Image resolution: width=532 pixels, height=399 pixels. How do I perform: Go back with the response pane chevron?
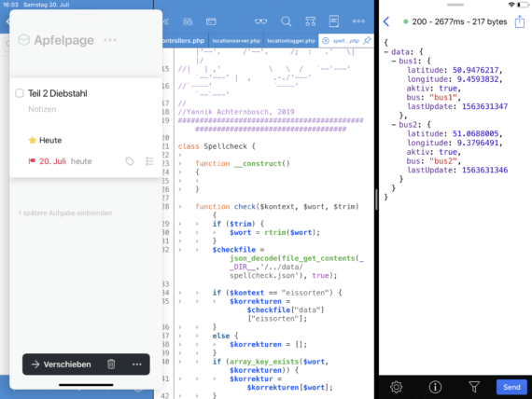click(x=386, y=21)
